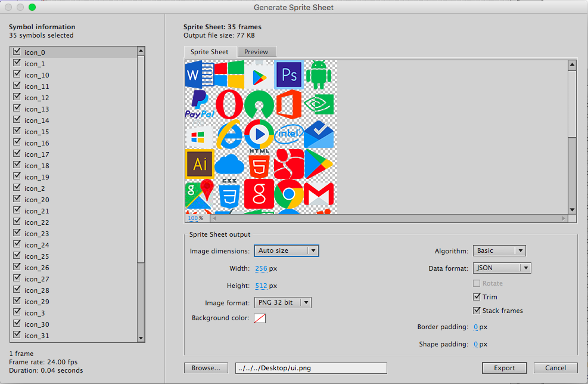Click the Google Maps pin sprite
Viewport: 588px width, 384px height.
pyautogui.click(x=200, y=194)
